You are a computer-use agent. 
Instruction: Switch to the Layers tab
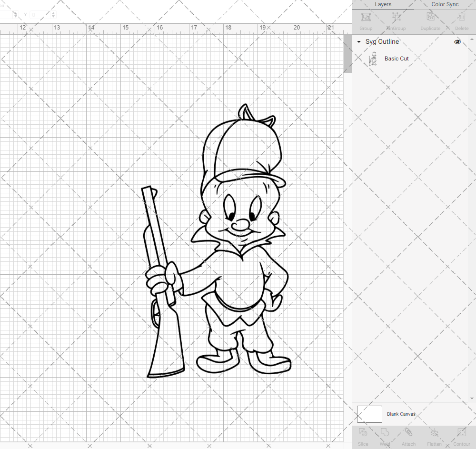[383, 5]
